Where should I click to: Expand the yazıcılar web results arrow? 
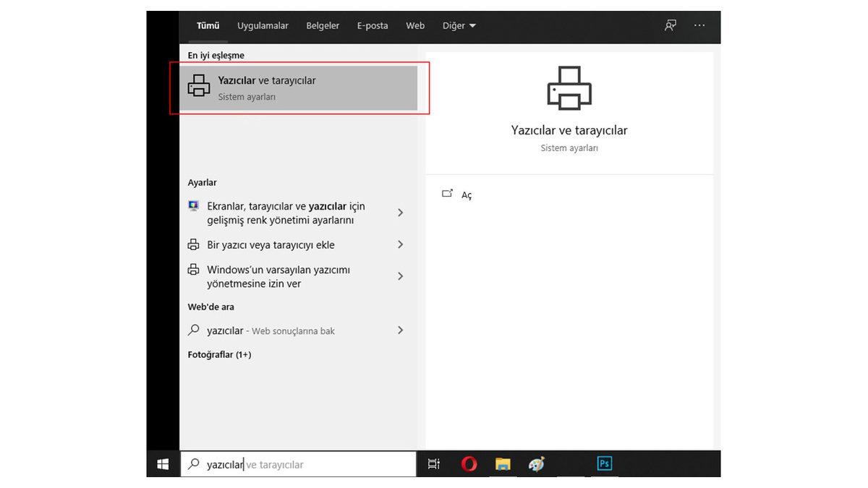(x=400, y=330)
